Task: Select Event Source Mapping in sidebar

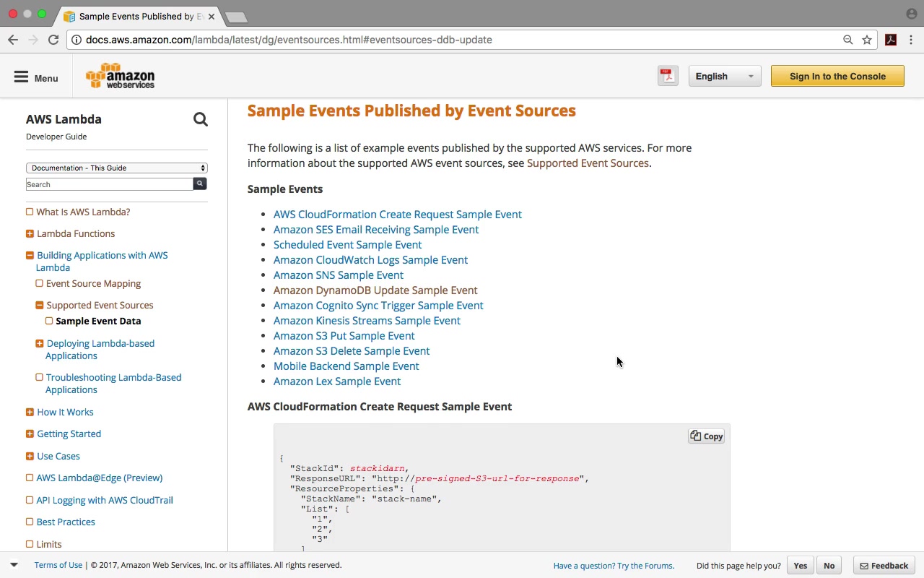Action: [x=93, y=284]
